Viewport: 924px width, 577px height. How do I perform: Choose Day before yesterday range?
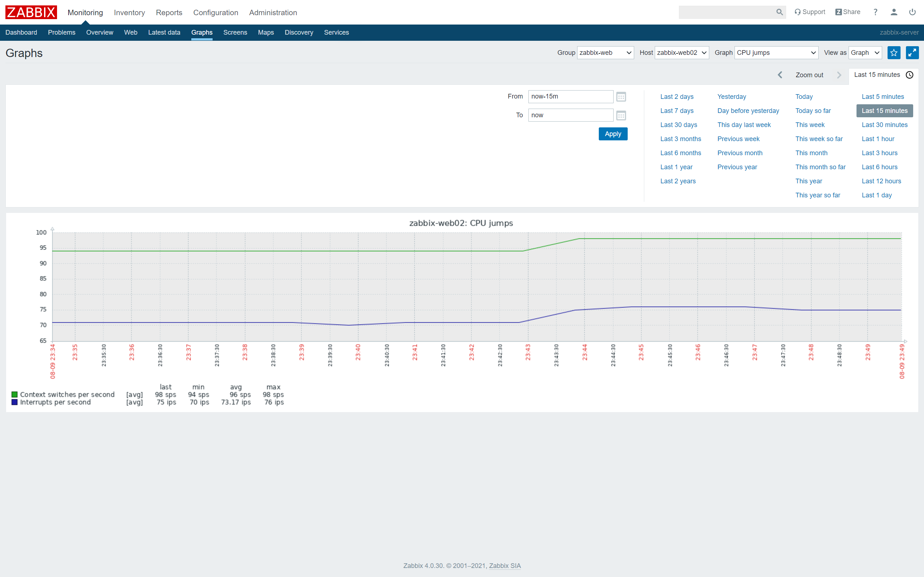(x=748, y=111)
